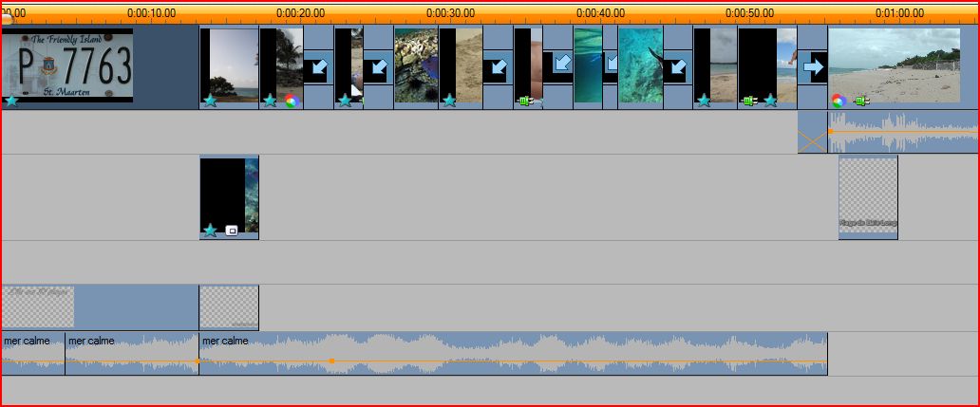980x407 pixels.
Task: Click the volume keyframe on the third mer calme clip
Action: 331,361
